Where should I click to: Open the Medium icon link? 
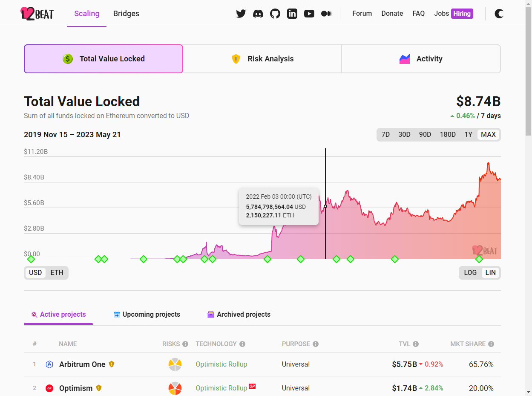click(x=326, y=14)
